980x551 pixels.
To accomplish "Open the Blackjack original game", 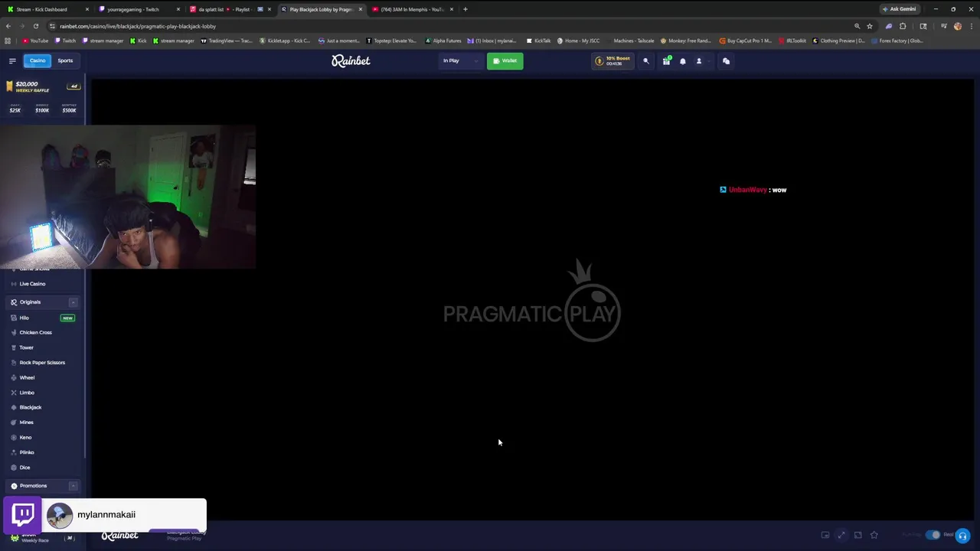I will point(31,407).
